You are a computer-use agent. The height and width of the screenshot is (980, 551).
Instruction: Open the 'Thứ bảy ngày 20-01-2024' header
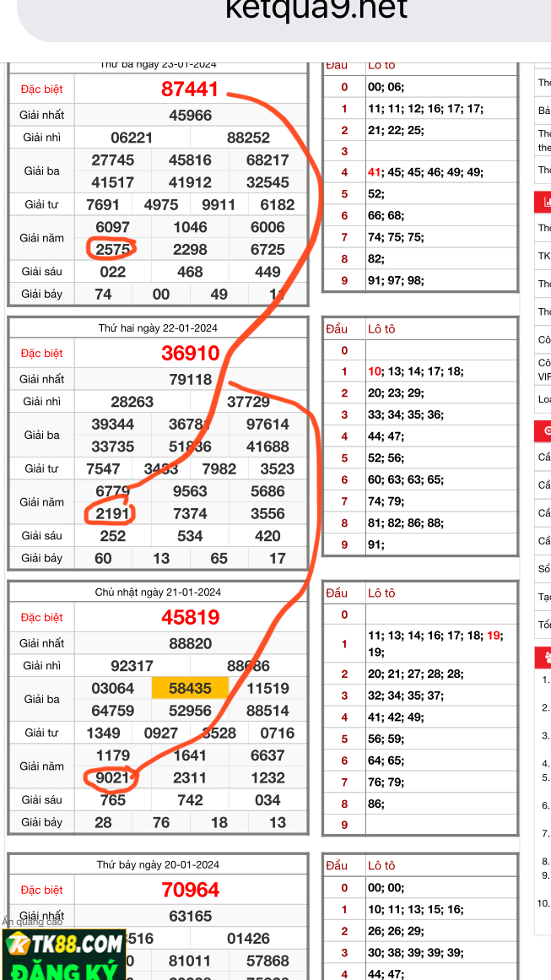coord(158,864)
